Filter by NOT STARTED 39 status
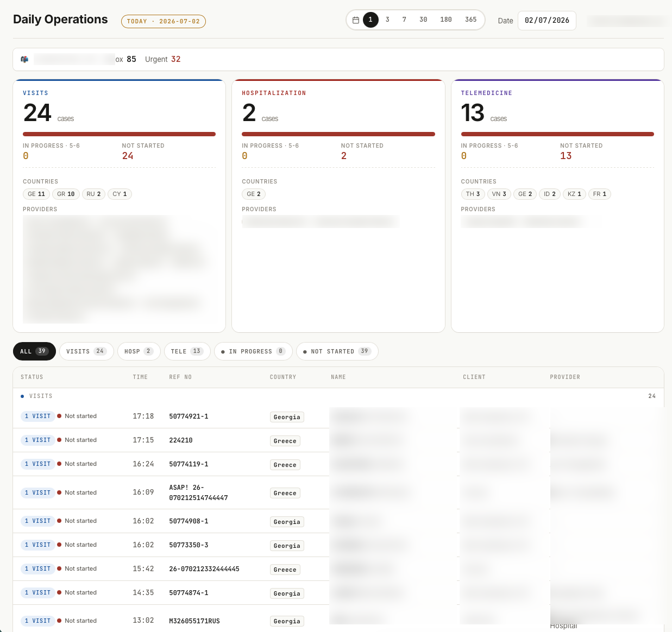672x632 pixels. (337, 351)
